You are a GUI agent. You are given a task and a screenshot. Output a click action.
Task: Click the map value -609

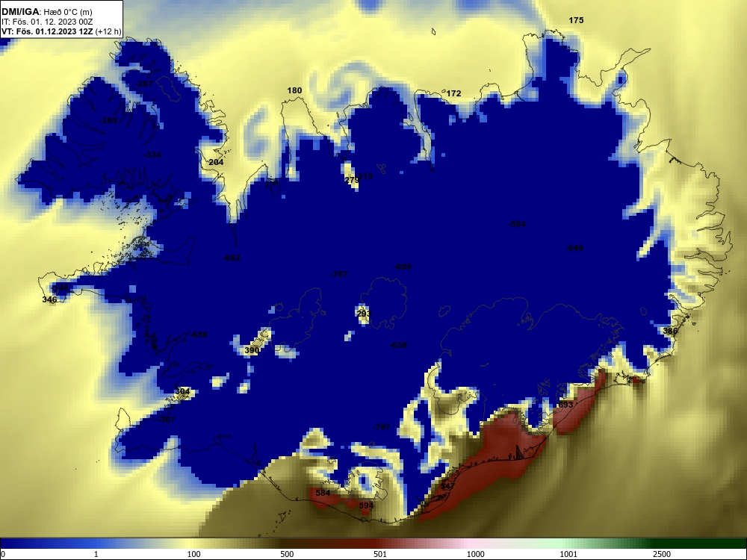click(403, 267)
